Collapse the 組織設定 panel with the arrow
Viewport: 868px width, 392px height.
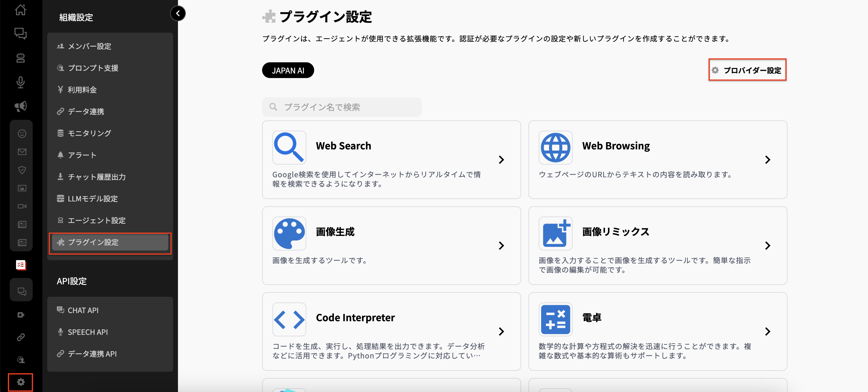(x=178, y=14)
